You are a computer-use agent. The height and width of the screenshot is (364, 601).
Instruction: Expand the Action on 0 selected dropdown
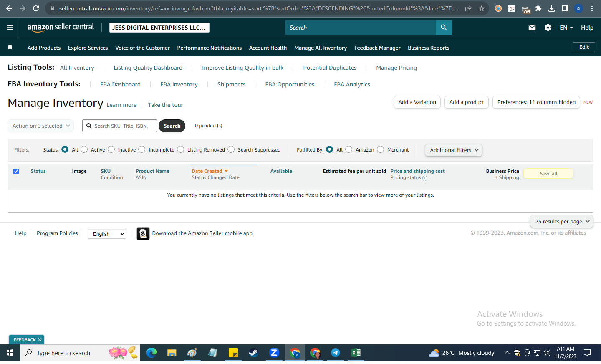click(41, 126)
